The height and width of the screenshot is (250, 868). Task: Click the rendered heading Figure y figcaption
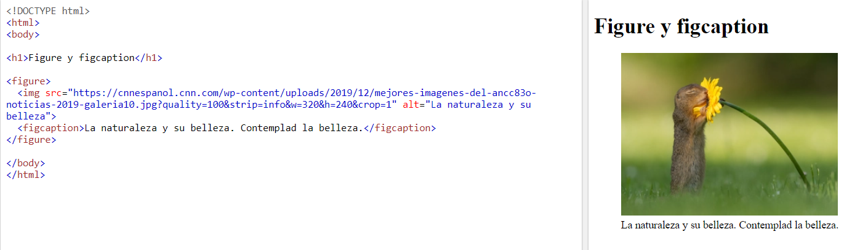point(681,26)
